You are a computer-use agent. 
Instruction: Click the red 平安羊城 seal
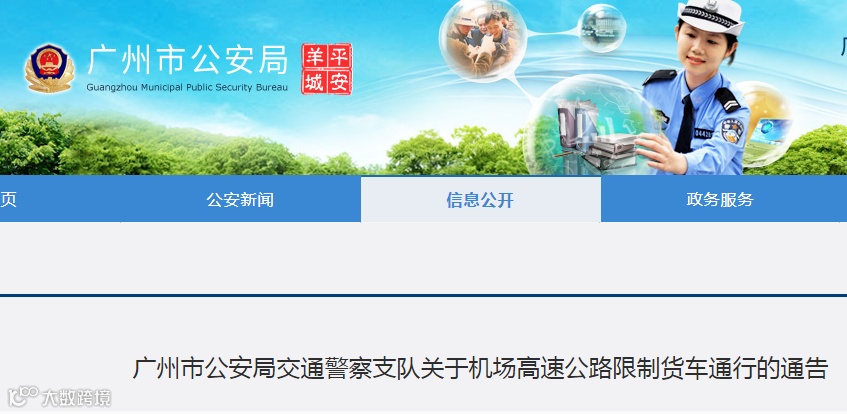[x=326, y=69]
